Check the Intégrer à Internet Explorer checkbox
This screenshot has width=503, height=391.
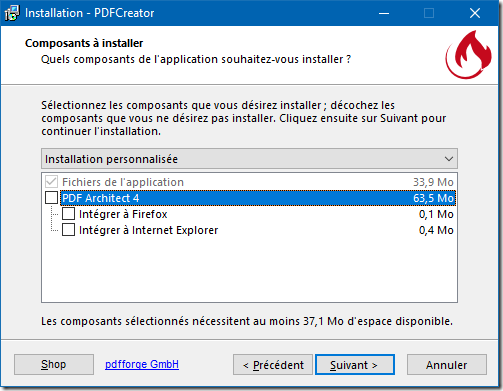point(68,230)
